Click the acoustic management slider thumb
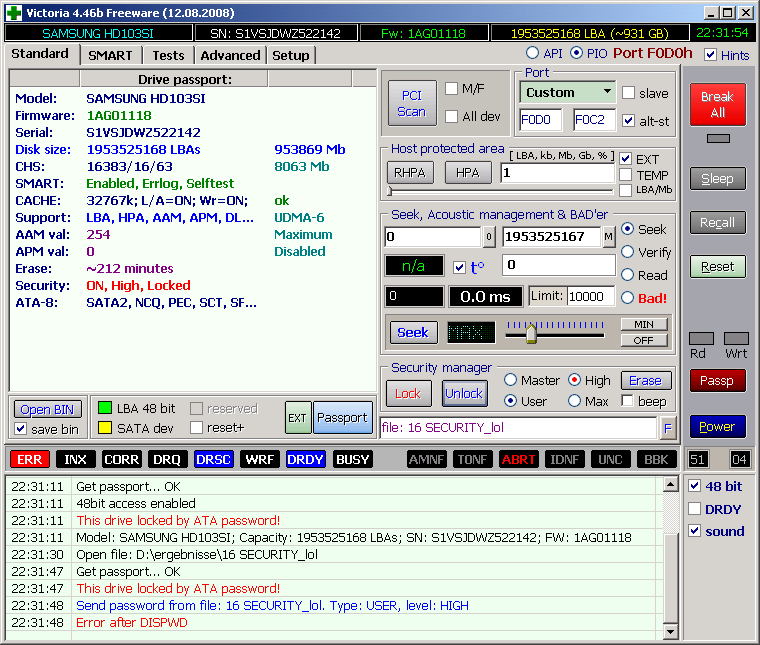The image size is (760, 645). (531, 333)
